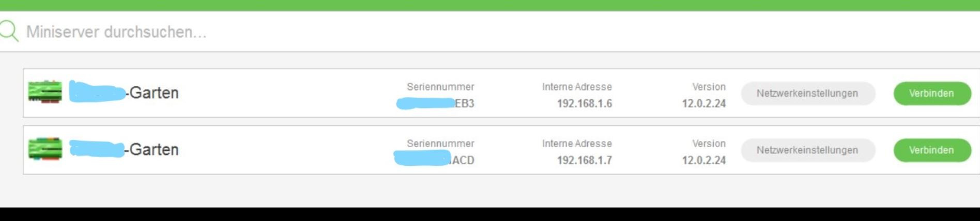Click the 'Seriennummer' label in the second row

[x=440, y=144]
